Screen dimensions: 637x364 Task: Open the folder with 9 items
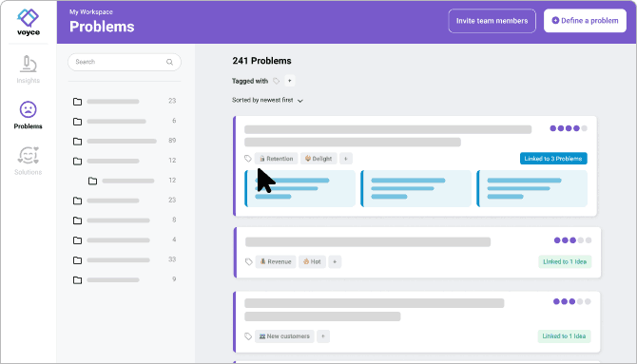pyautogui.click(x=125, y=280)
